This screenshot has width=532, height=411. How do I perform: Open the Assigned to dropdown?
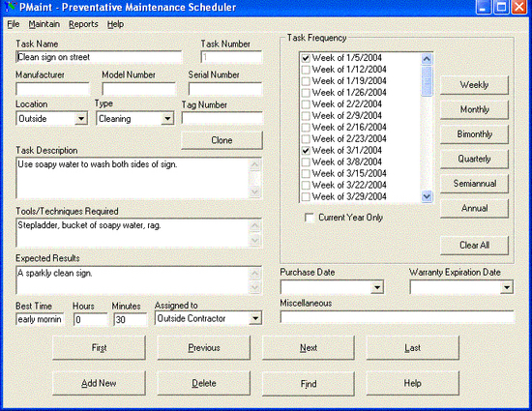coord(255,318)
